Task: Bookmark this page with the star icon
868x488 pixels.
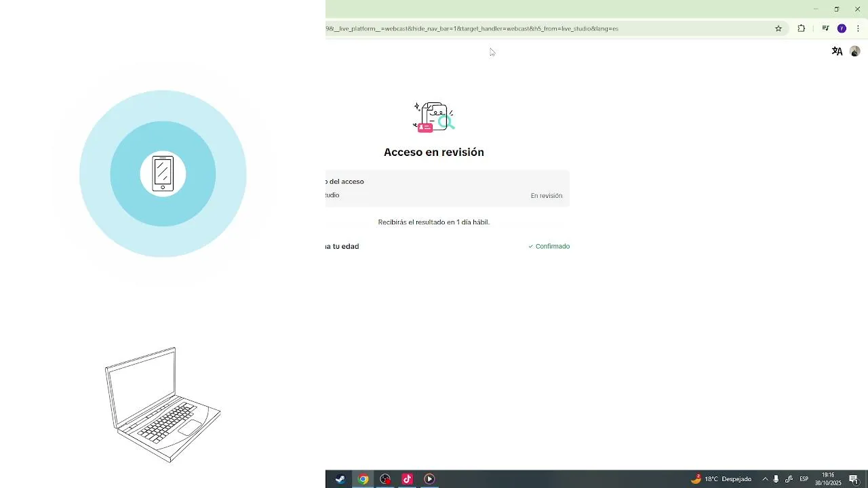Action: (x=778, y=28)
